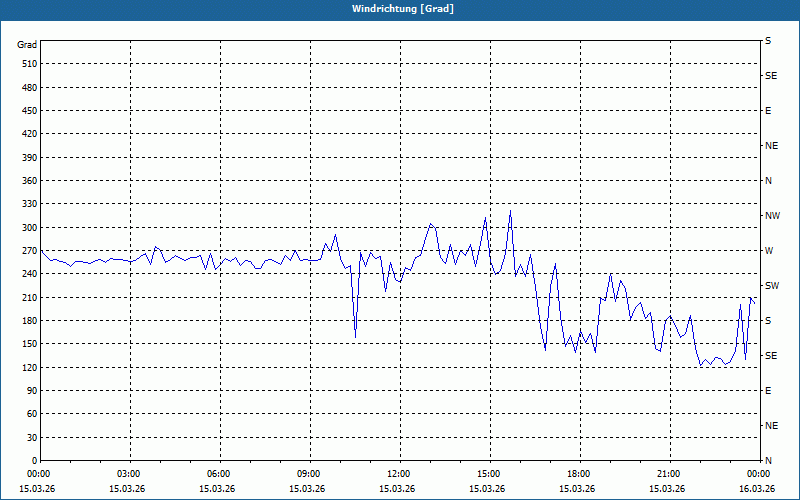Click the N compass label on the 360 gridline

click(768, 181)
